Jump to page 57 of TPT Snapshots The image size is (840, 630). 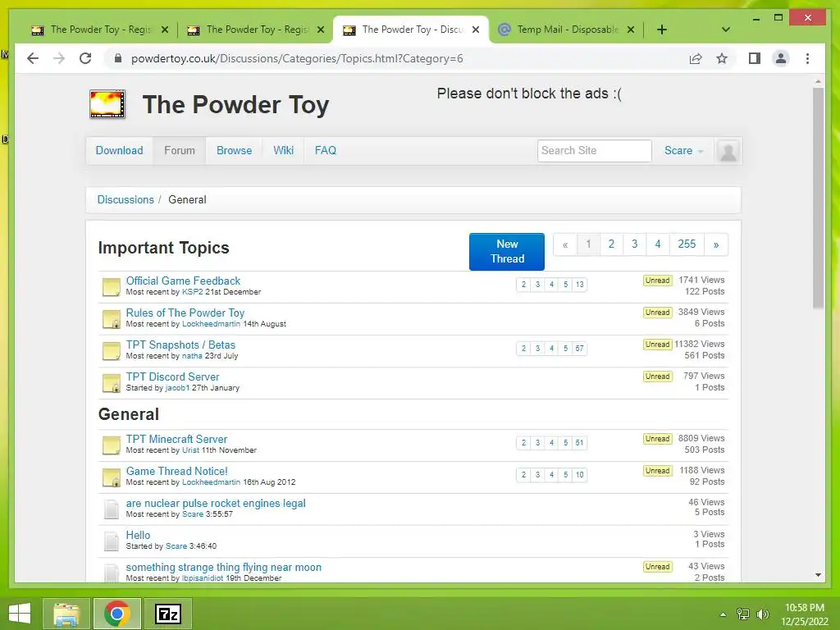point(580,349)
